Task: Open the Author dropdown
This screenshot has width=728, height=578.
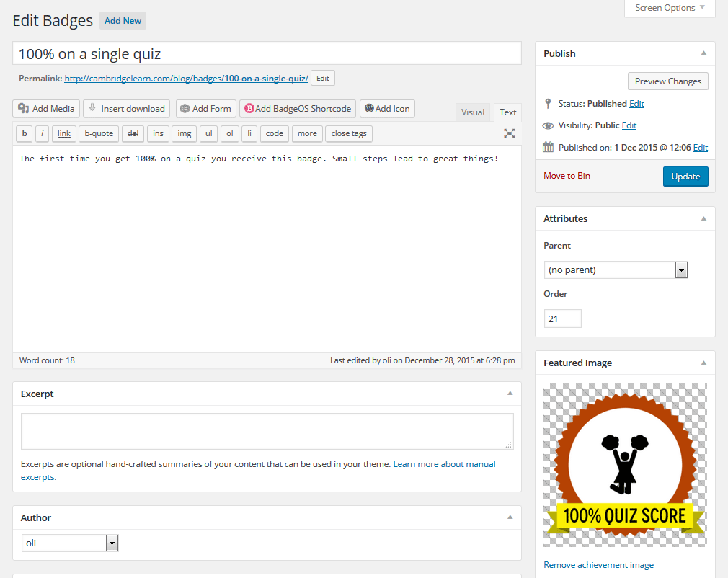Action: 69,543
